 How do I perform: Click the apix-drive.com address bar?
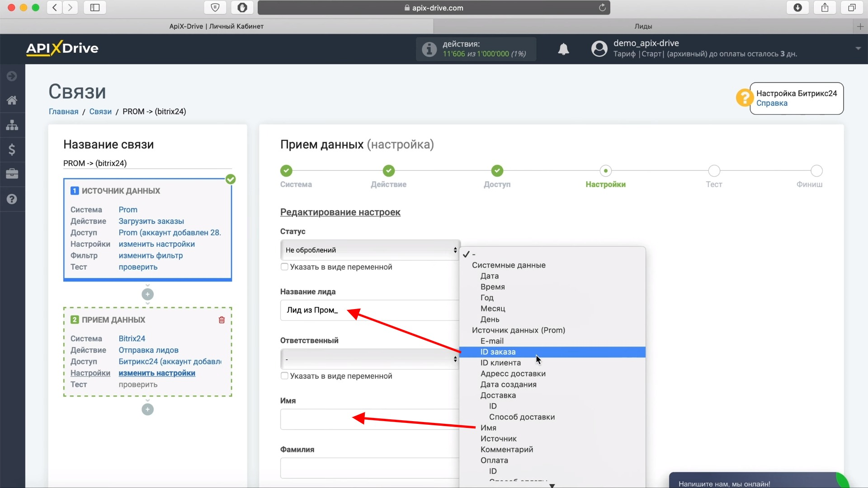[434, 8]
